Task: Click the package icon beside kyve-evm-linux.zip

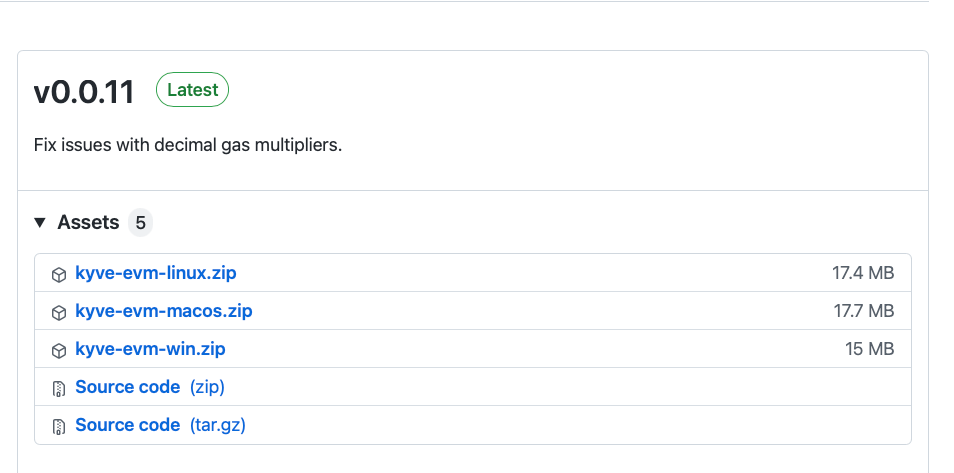Action: pyautogui.click(x=59, y=274)
